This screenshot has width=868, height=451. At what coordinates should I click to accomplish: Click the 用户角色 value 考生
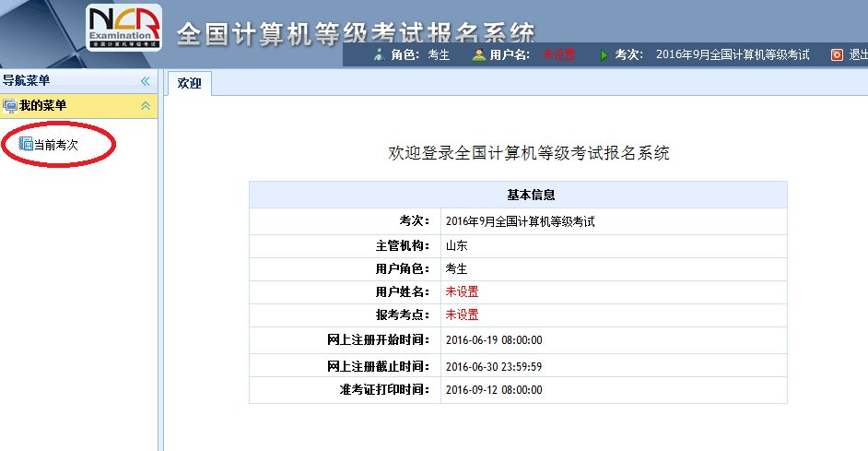pos(457,268)
